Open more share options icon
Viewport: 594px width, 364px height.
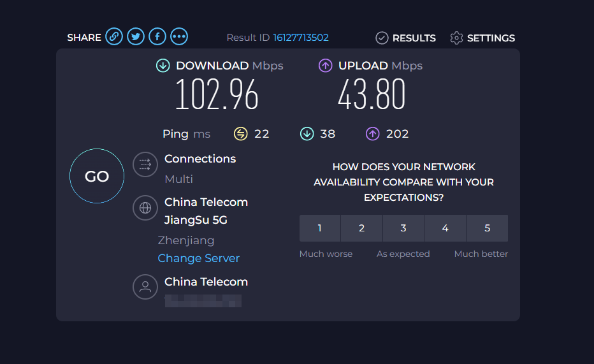[179, 36]
